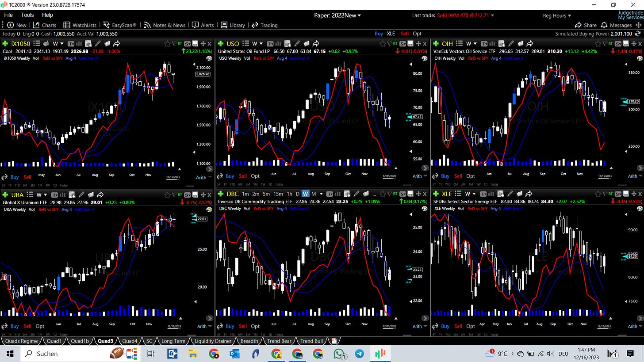The height and width of the screenshot is (362, 644).
Task: Open the File menu
Action: (8, 15)
